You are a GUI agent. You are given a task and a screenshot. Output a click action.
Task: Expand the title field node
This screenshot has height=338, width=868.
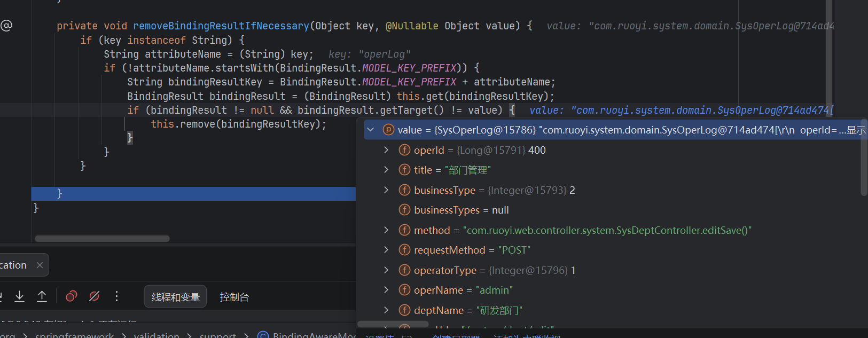386,170
